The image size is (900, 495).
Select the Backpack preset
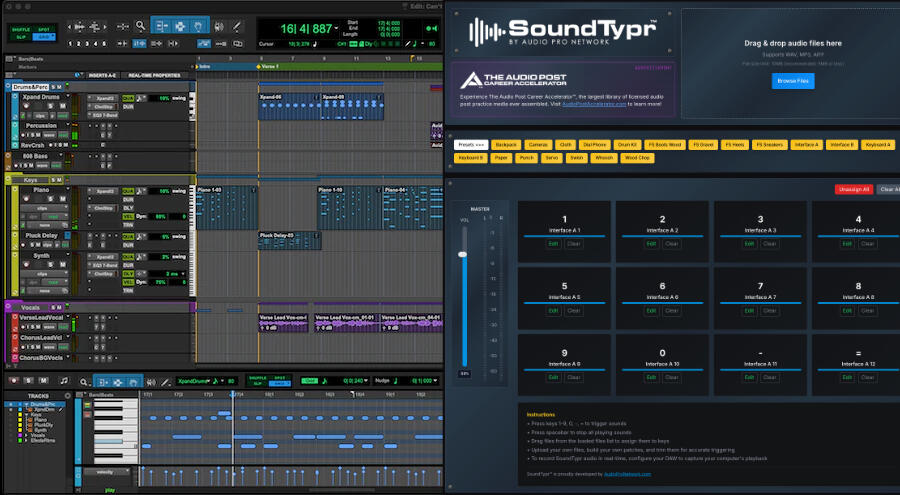click(506, 145)
